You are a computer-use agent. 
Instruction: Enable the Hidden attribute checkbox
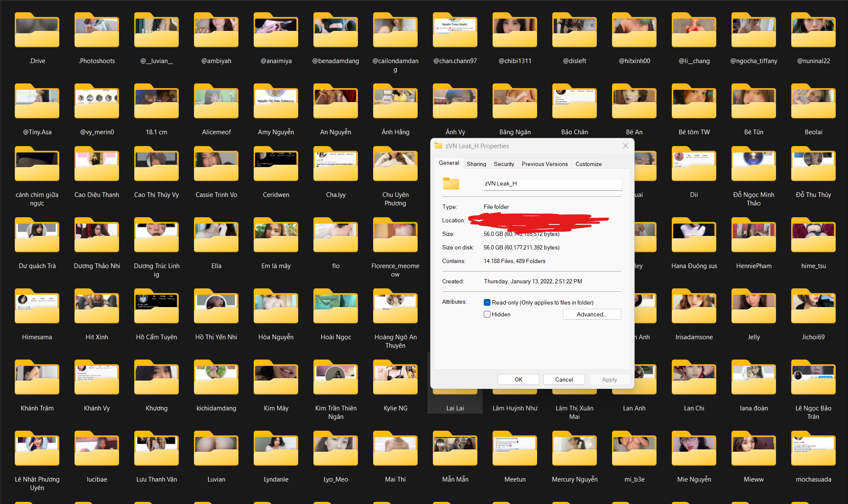487,314
